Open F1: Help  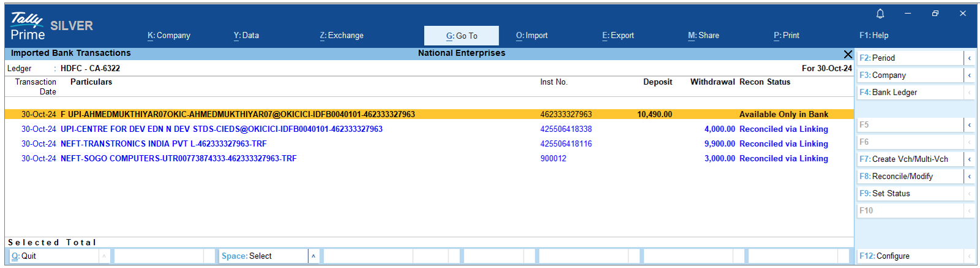click(874, 36)
